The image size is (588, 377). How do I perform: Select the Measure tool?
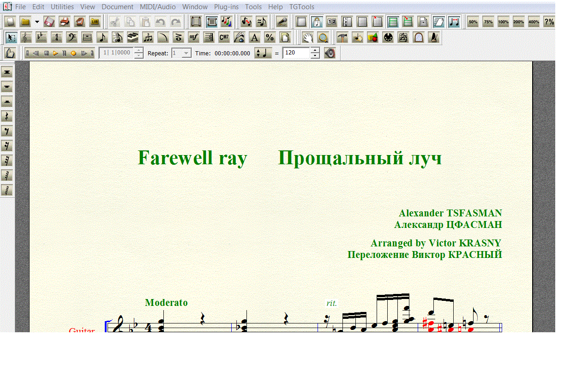pos(87,37)
